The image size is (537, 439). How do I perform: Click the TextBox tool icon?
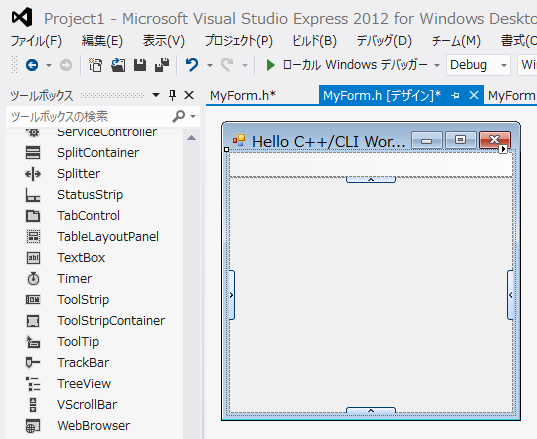(x=33, y=258)
